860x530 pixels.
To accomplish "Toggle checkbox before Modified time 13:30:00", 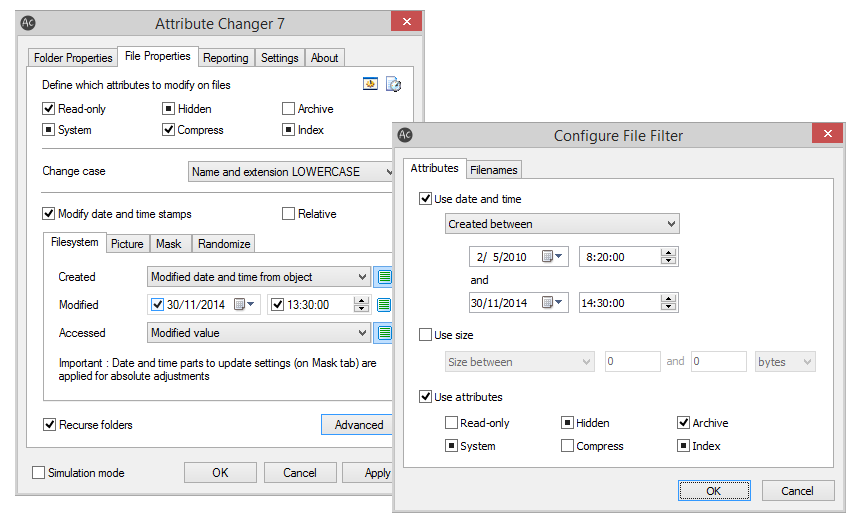I will [x=278, y=305].
